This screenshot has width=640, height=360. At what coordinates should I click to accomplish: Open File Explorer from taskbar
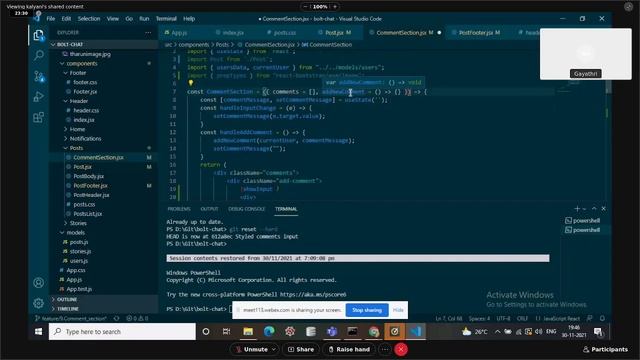click(x=248, y=331)
